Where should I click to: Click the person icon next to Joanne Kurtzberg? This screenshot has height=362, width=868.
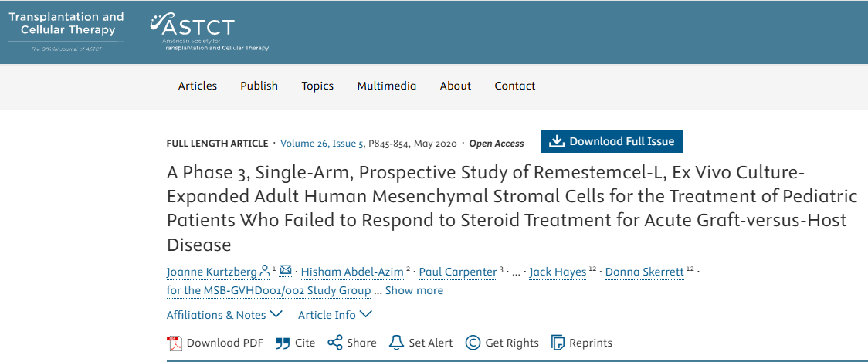[x=265, y=271]
